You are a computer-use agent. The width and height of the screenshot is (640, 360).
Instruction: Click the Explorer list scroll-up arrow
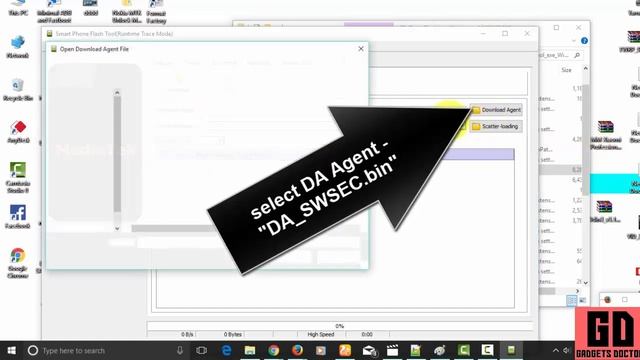point(586,69)
